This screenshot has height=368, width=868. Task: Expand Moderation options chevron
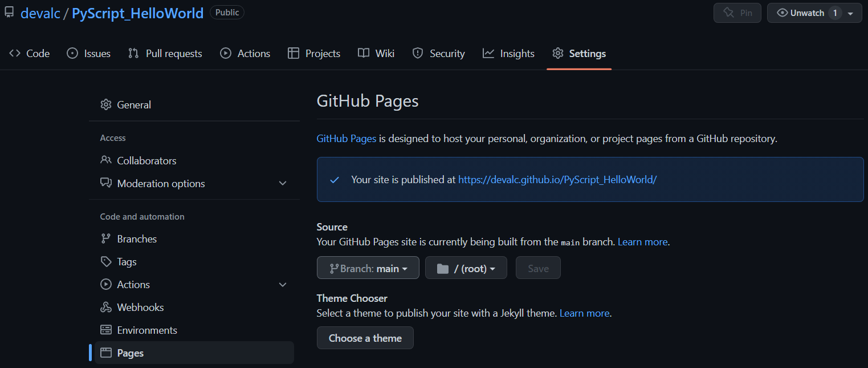pos(283,183)
